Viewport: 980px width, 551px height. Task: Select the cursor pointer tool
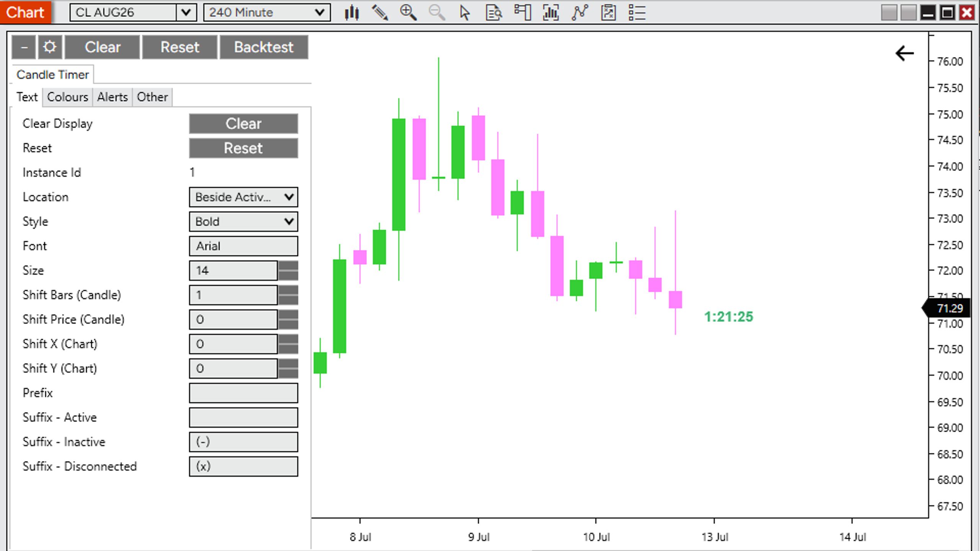pyautogui.click(x=465, y=13)
